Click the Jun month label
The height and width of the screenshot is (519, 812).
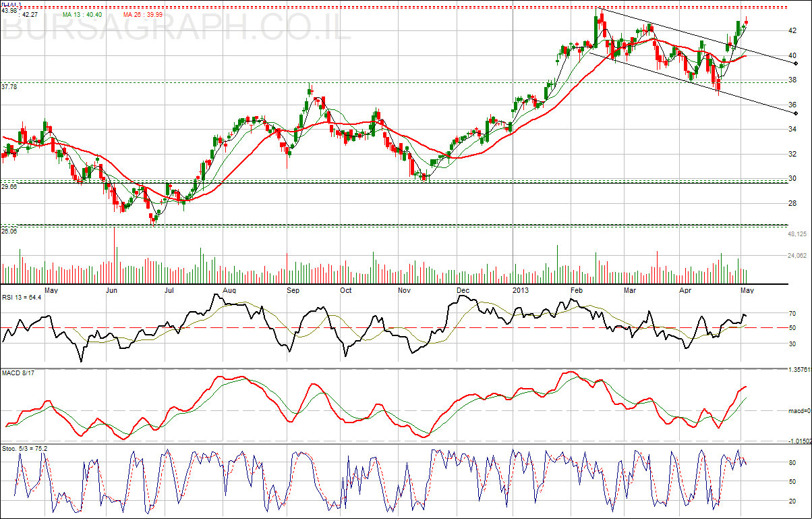pos(112,290)
